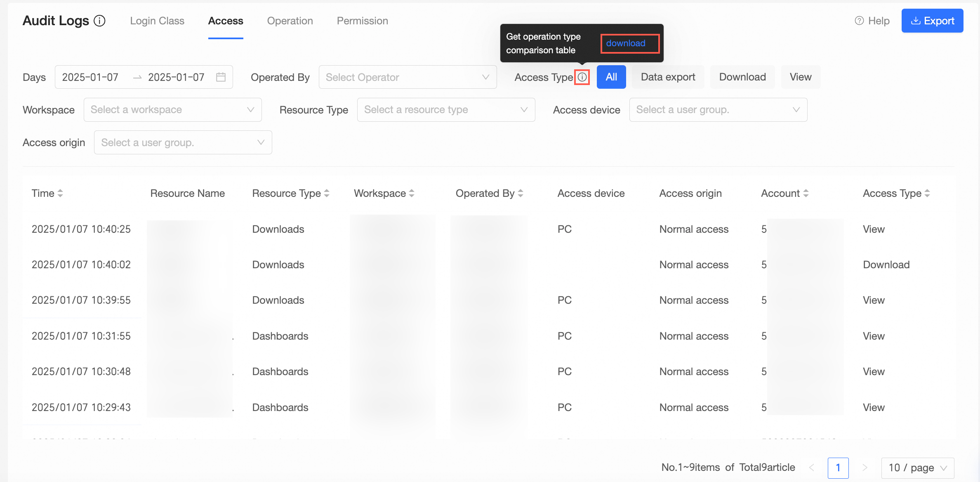Screen dimensions: 980x482
Task: Click the info icon beside Audit Logs
Action: 99,21
